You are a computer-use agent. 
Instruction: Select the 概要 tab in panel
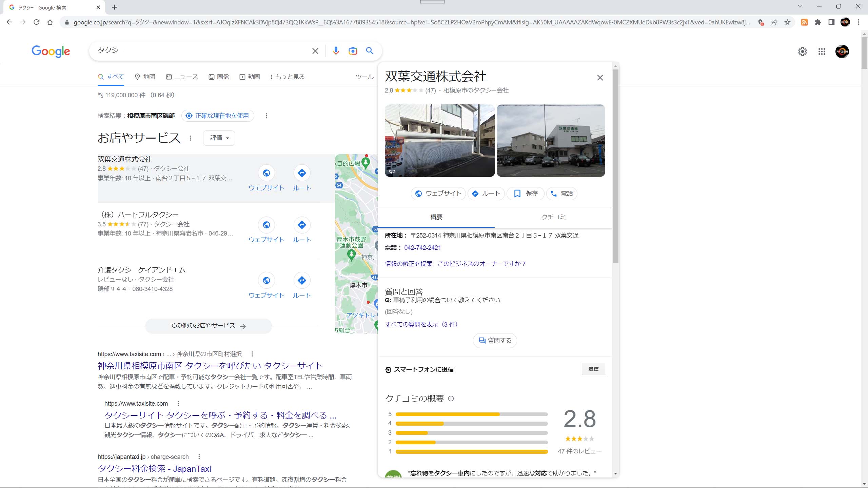[x=436, y=217]
